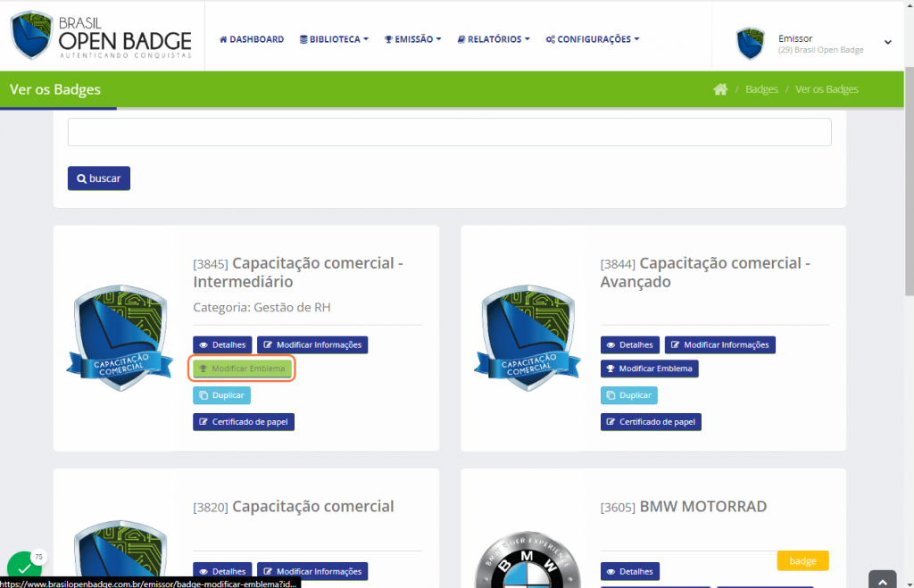Open the Relatórios menu
The height and width of the screenshot is (588, 914).
[x=494, y=39]
